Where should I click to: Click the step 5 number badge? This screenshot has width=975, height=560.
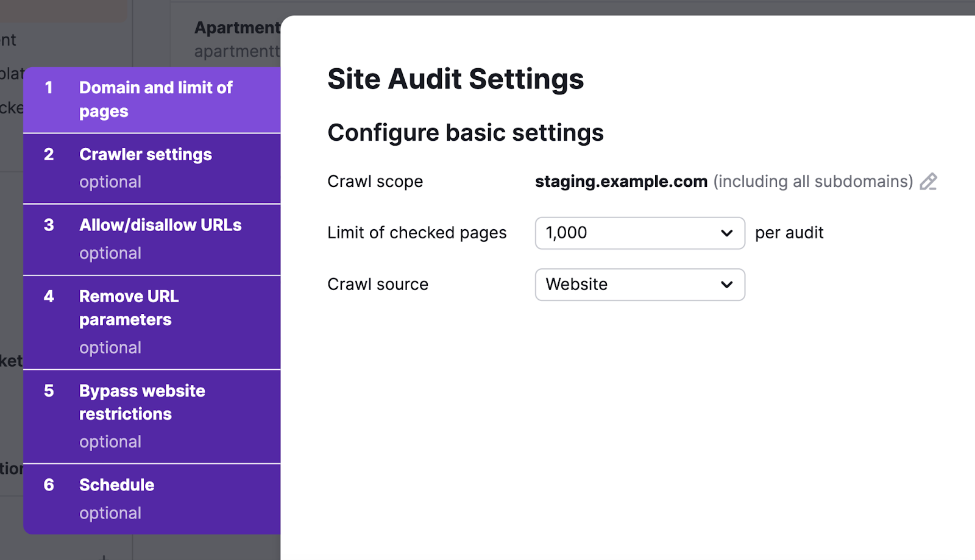pos(49,391)
